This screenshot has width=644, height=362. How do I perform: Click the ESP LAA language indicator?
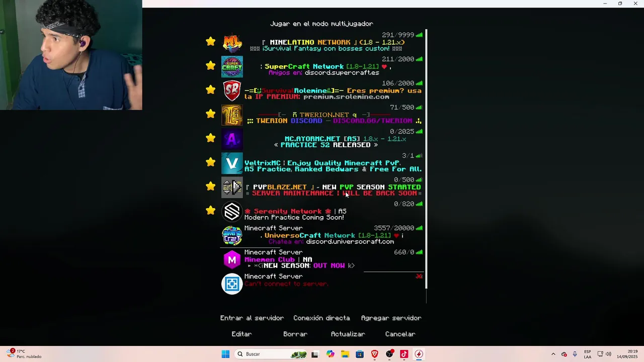coord(588,354)
